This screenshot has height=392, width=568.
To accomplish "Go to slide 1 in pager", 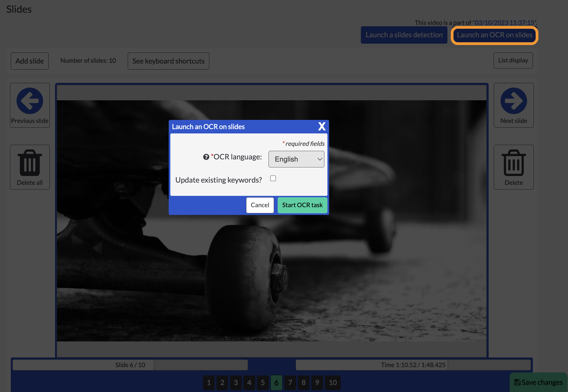I will click(x=209, y=383).
